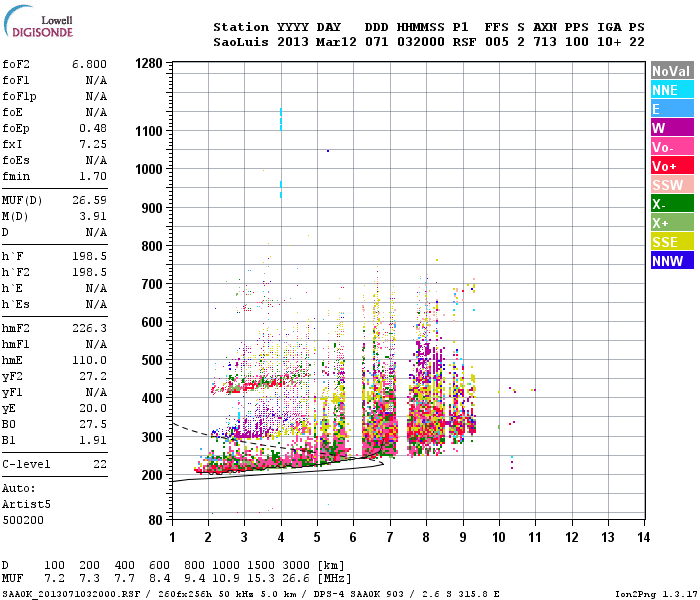This screenshot has width=700, height=600.
Task: Click the SAA0K_2013071032000.RSF filename
Action: [x=71, y=594]
